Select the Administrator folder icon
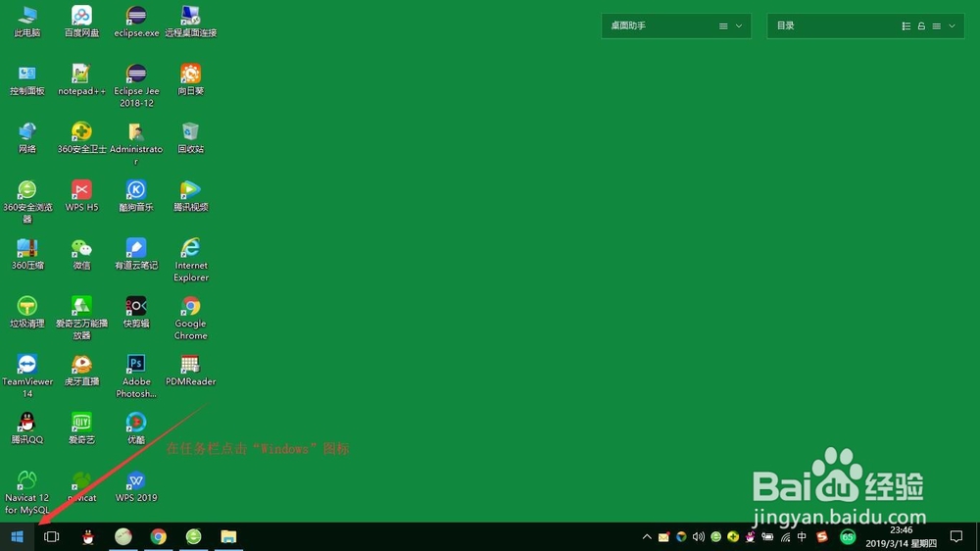This screenshot has height=551, width=980. click(x=136, y=144)
